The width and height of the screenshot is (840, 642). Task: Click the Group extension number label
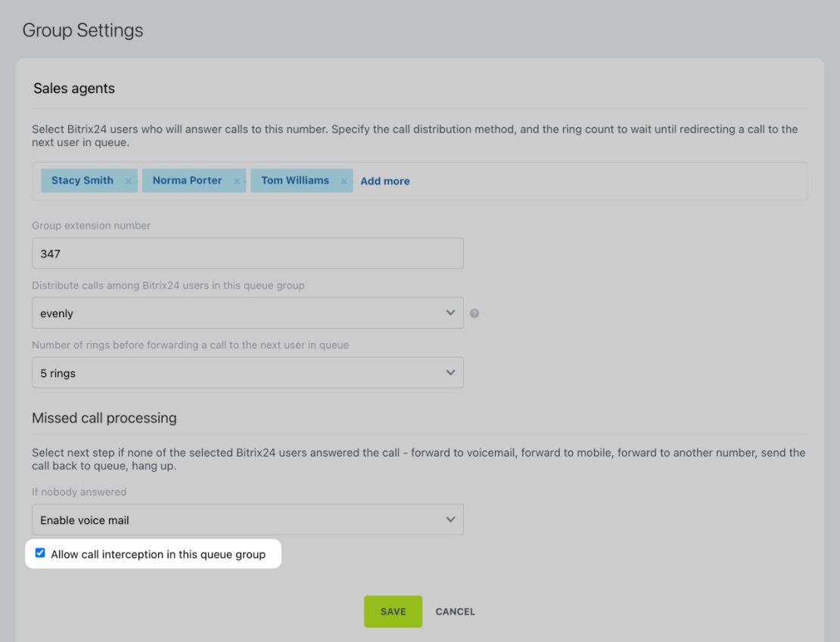tap(91, 226)
